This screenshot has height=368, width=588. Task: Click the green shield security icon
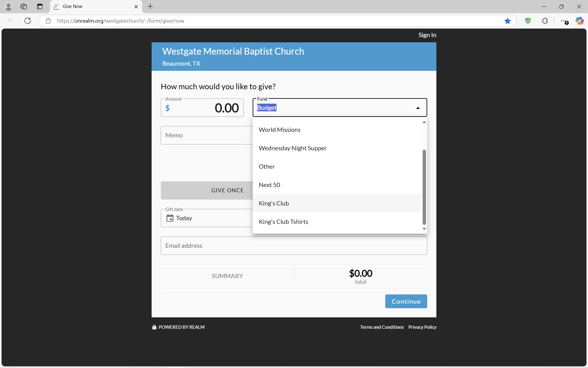pyautogui.click(x=528, y=21)
